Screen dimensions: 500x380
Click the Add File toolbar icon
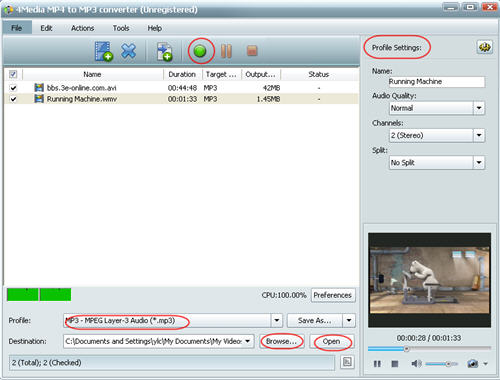pos(104,51)
